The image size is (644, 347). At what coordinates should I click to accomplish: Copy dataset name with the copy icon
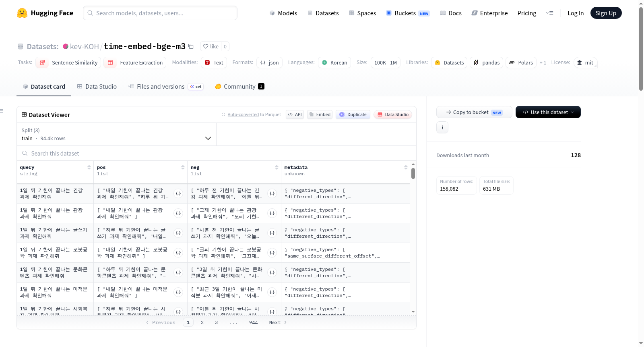(x=191, y=46)
